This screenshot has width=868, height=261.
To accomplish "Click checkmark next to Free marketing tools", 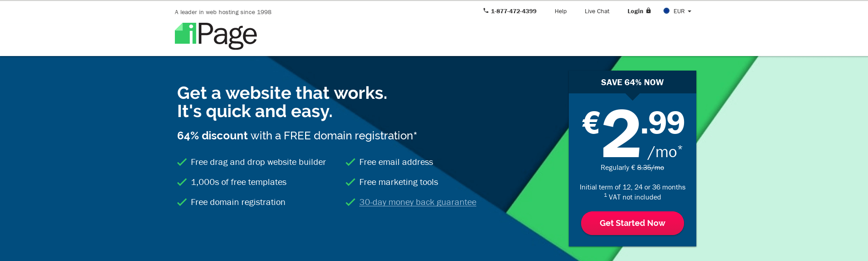I will click(x=350, y=182).
